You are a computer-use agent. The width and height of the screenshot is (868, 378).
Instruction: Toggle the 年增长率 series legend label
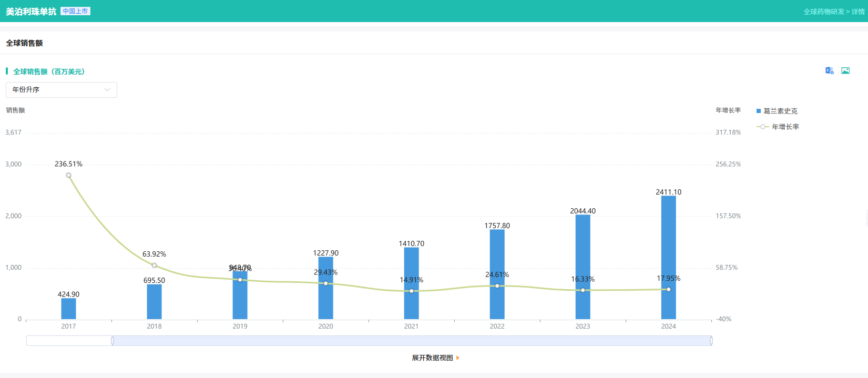pyautogui.click(x=785, y=127)
